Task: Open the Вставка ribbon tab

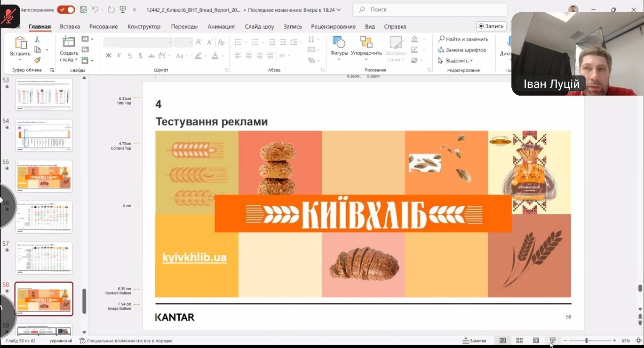Action: (70, 26)
